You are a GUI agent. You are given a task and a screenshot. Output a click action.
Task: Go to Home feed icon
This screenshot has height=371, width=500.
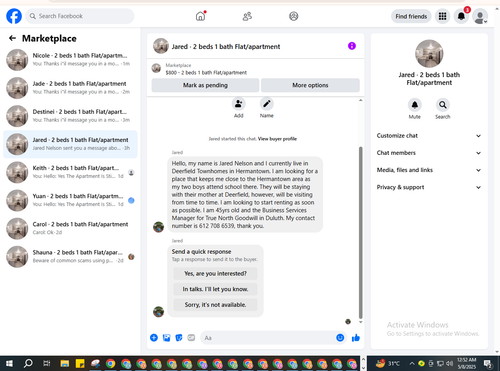(x=200, y=16)
